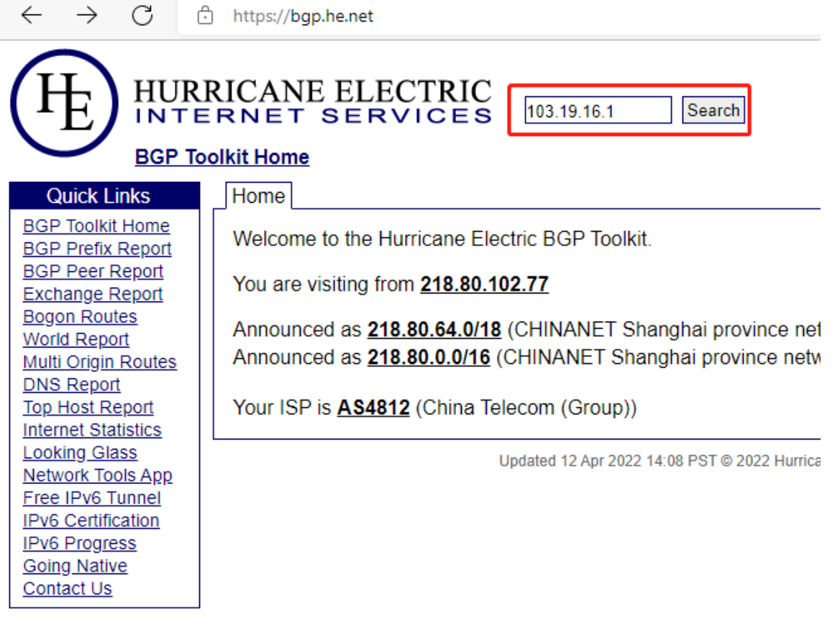This screenshot has height=623, width=840.
Task: Open the Looking Glass link
Action: pos(80,453)
